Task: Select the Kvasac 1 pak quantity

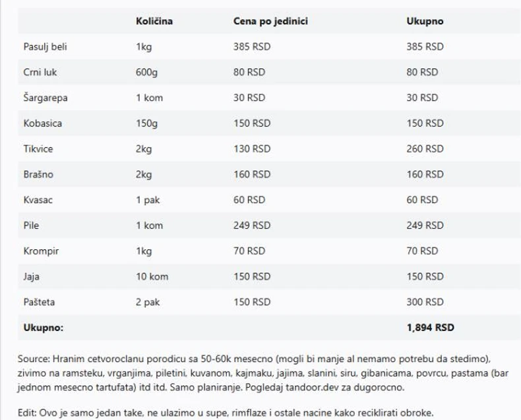Action: 149,200
